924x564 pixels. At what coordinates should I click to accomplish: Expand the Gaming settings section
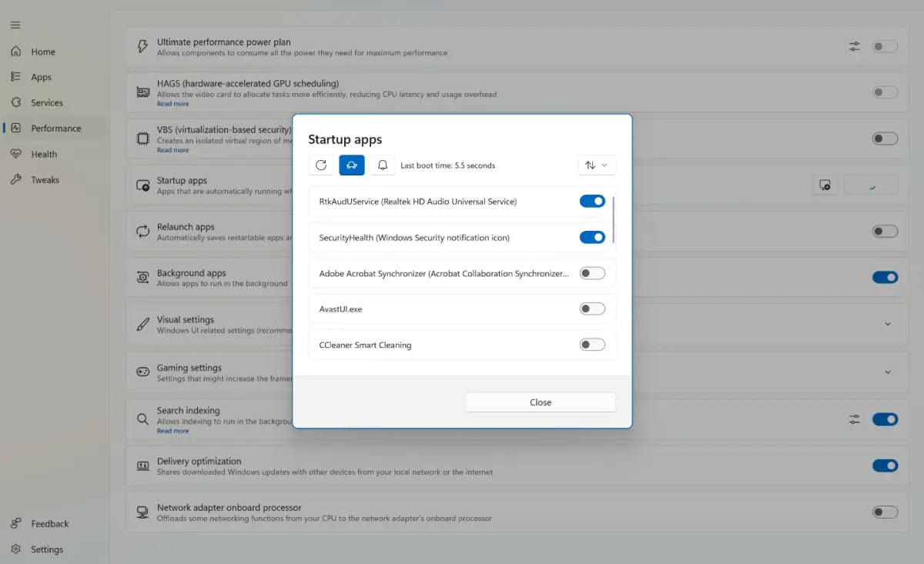(888, 372)
